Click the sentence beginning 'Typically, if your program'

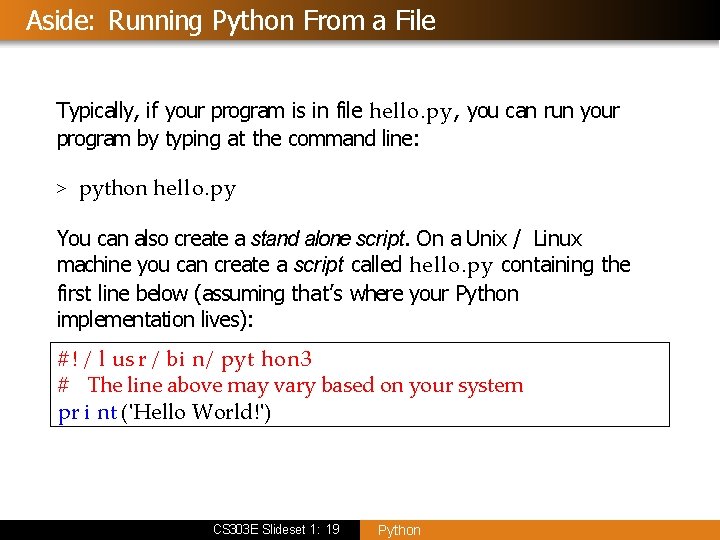(x=338, y=112)
